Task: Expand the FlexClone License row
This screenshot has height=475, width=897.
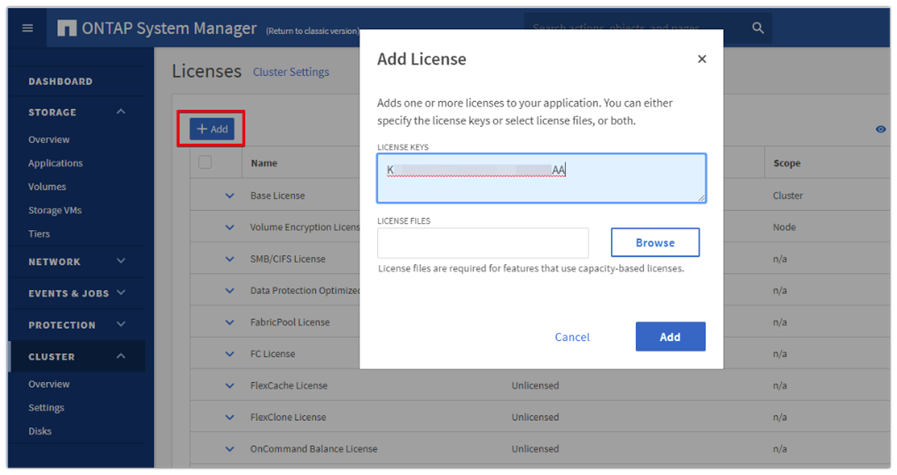Action: pyautogui.click(x=229, y=417)
